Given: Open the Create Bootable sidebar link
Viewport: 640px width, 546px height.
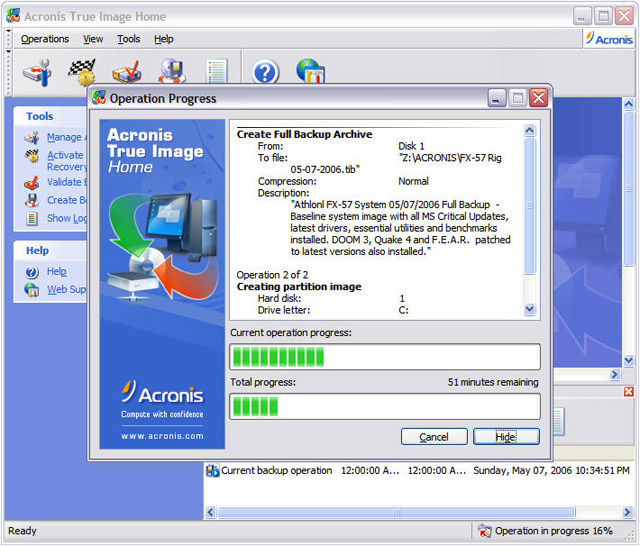Looking at the screenshot, I should click(67, 200).
